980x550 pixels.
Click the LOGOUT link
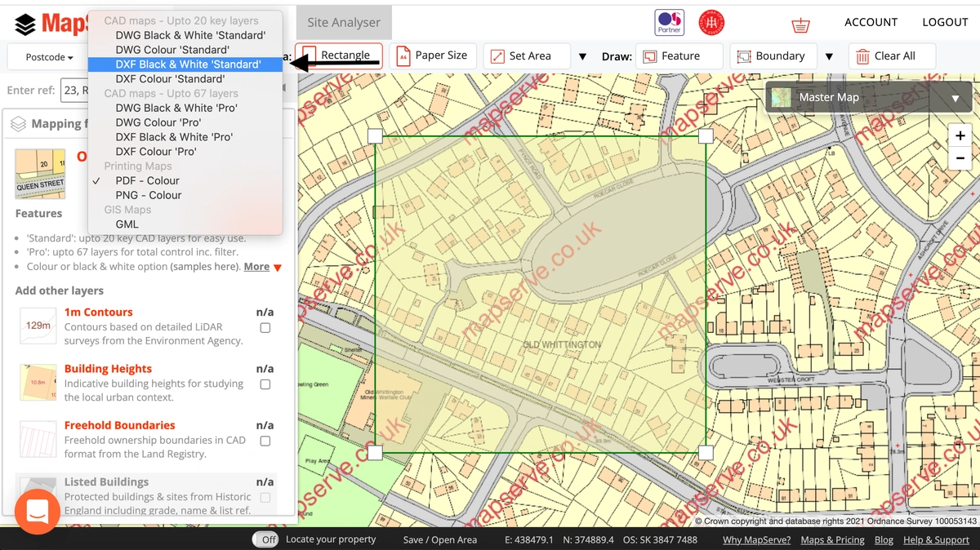(945, 22)
